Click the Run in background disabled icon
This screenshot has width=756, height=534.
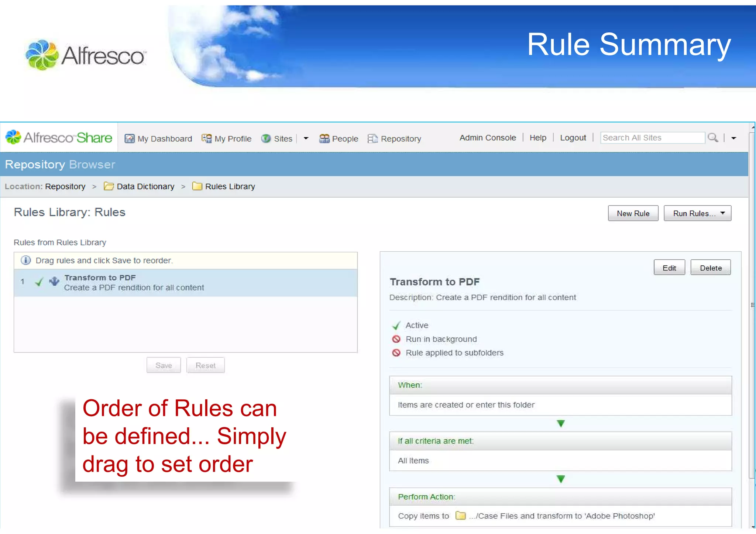coord(396,339)
